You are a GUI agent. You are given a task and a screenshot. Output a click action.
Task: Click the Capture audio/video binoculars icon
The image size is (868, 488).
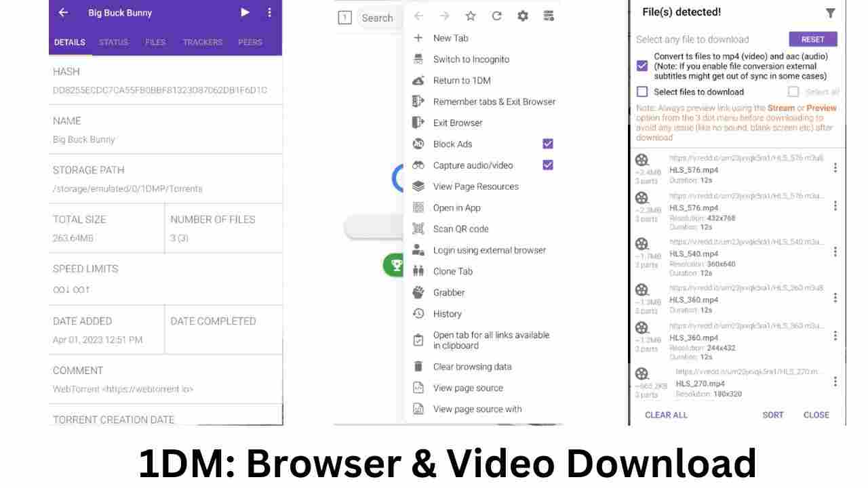(418, 165)
